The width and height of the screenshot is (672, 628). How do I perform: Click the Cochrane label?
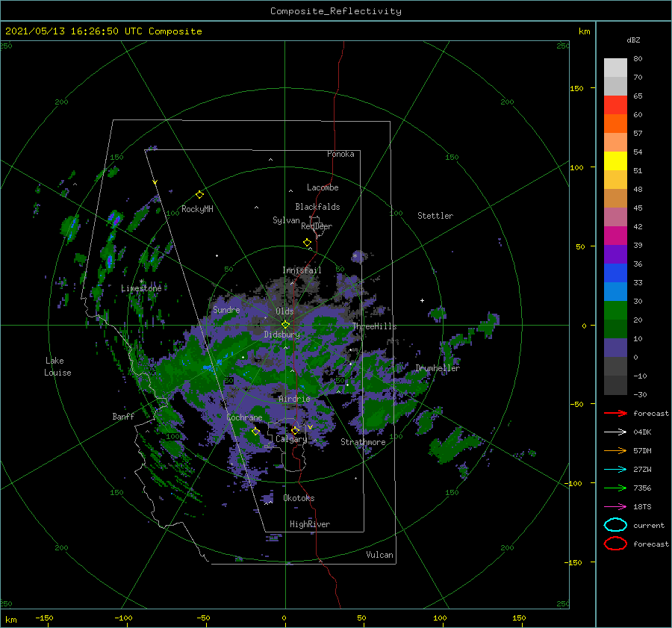244,417
